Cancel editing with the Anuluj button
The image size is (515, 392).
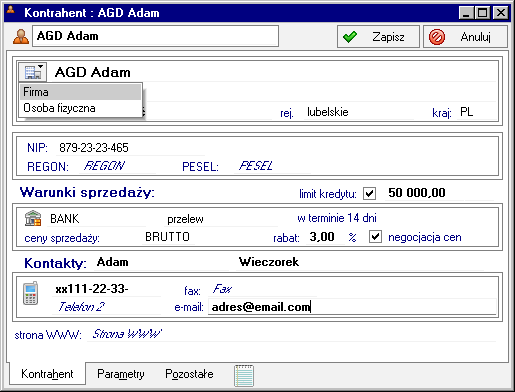(x=465, y=37)
